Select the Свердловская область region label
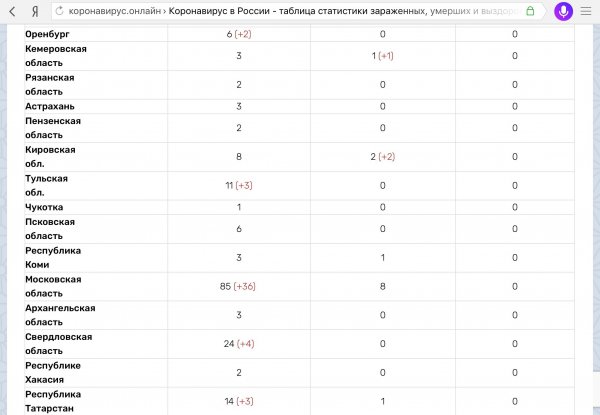The width and height of the screenshot is (600, 415). [59, 343]
